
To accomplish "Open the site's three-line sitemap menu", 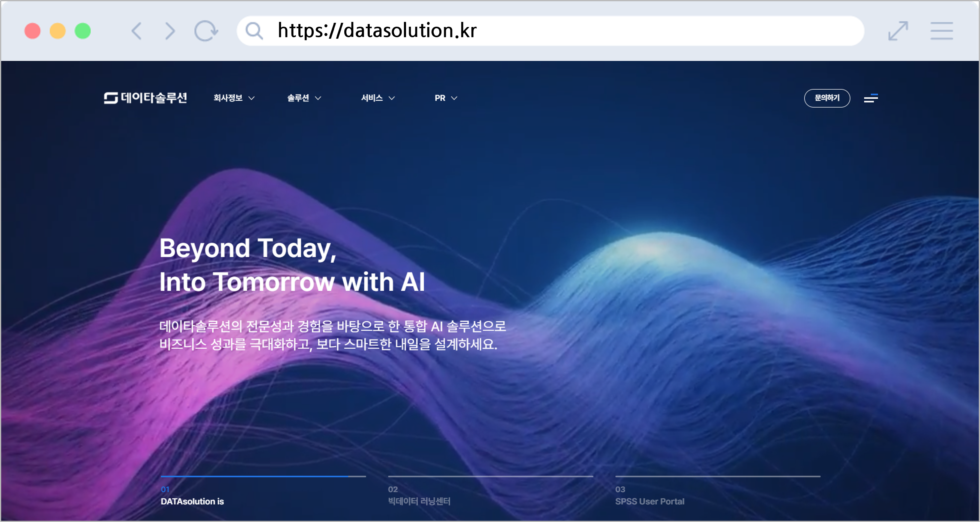I will point(871,98).
